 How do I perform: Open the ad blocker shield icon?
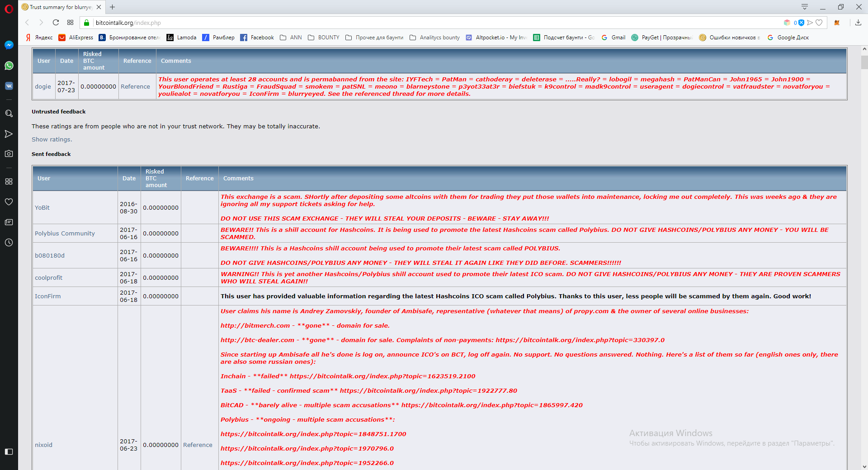pos(801,23)
